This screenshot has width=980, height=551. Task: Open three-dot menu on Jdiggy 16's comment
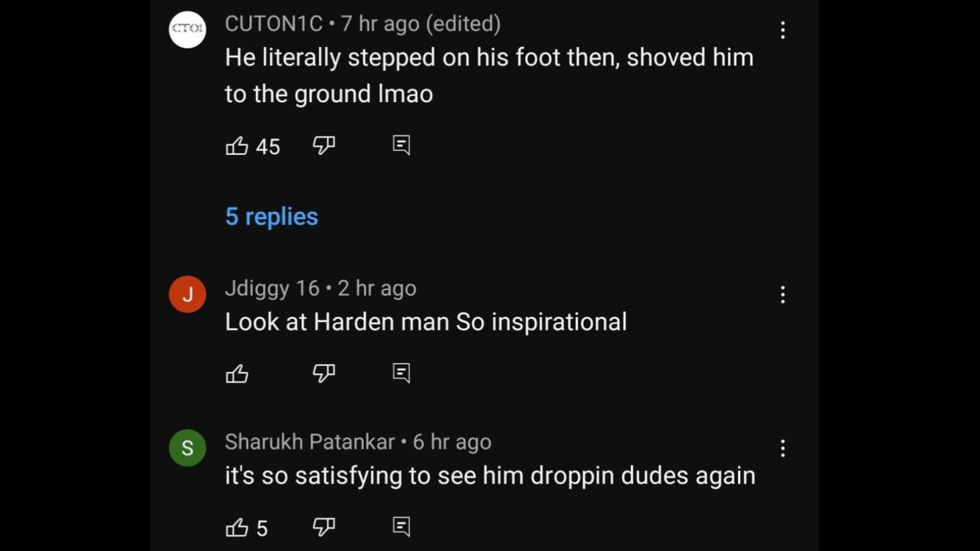[x=783, y=294]
